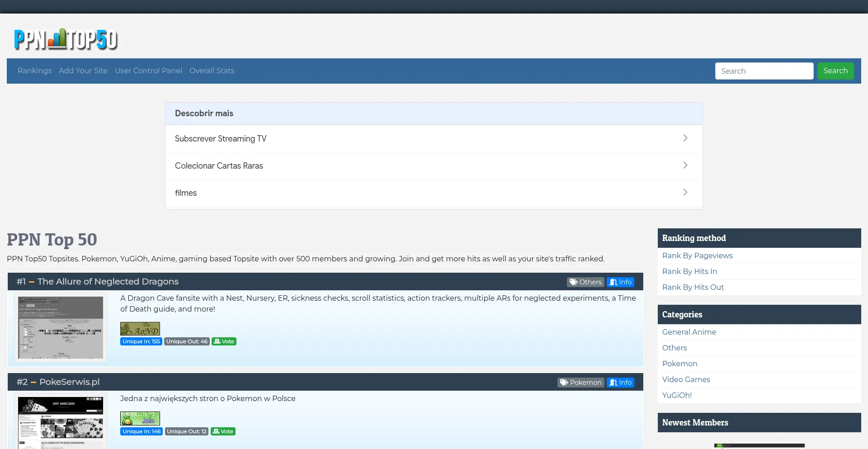Click Unique In: 155 badge
Image resolution: width=868 pixels, height=449 pixels.
click(141, 341)
